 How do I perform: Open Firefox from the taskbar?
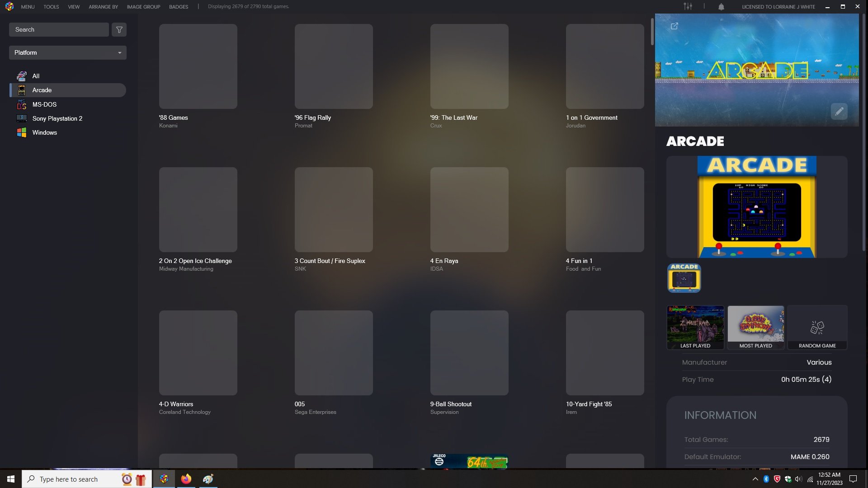[x=186, y=479]
